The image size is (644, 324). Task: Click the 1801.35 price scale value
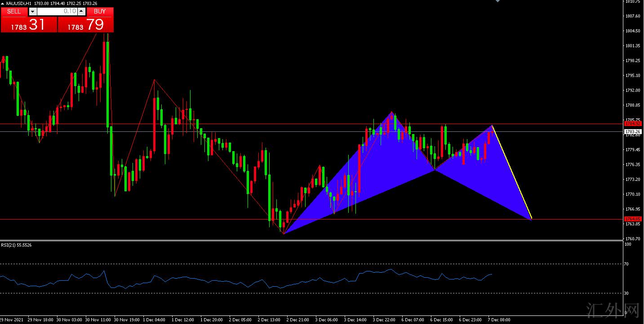[633, 46]
